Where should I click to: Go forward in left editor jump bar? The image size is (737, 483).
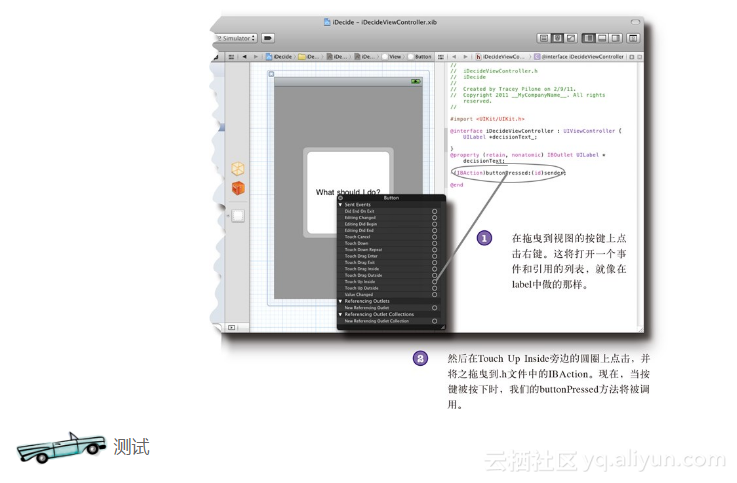point(256,56)
